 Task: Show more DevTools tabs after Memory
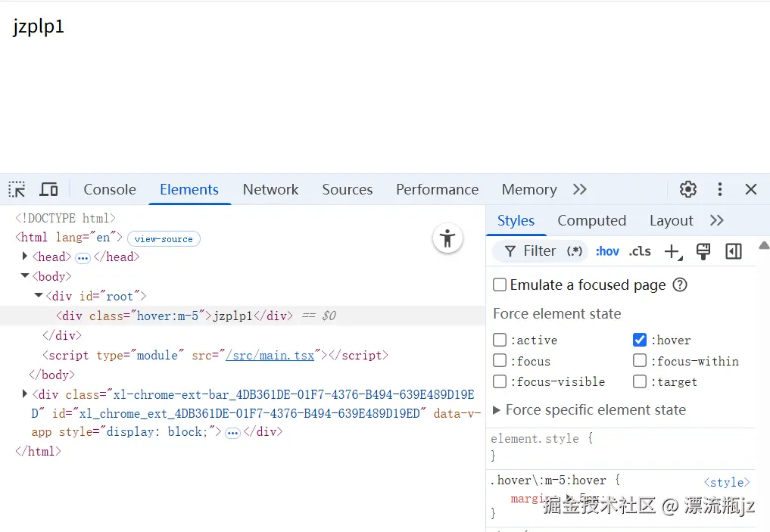580,189
